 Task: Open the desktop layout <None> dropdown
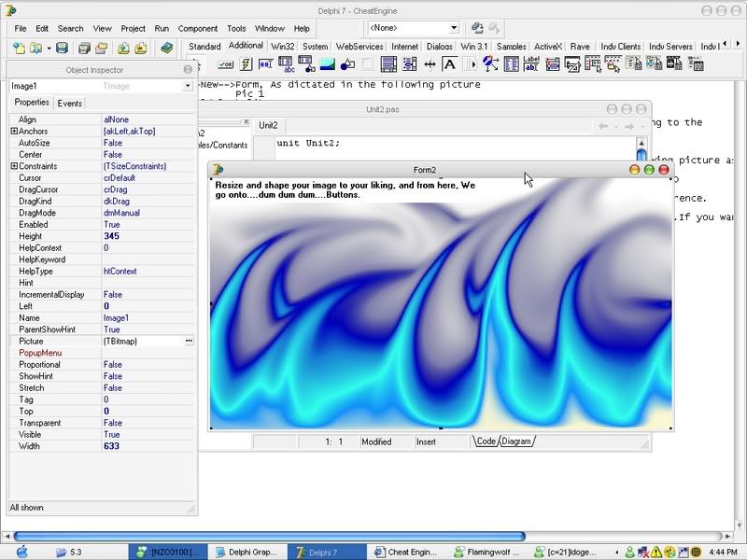click(454, 28)
